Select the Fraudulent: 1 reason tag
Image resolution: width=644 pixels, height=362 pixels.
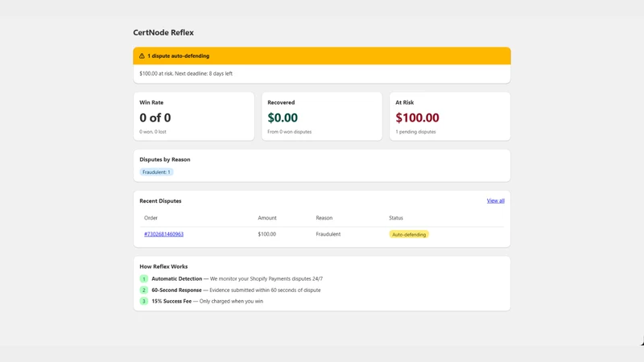pyautogui.click(x=156, y=172)
